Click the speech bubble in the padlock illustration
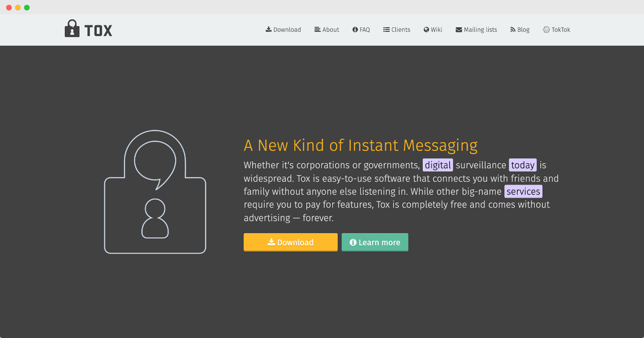Screen dimensions: 644x338 tap(155, 165)
